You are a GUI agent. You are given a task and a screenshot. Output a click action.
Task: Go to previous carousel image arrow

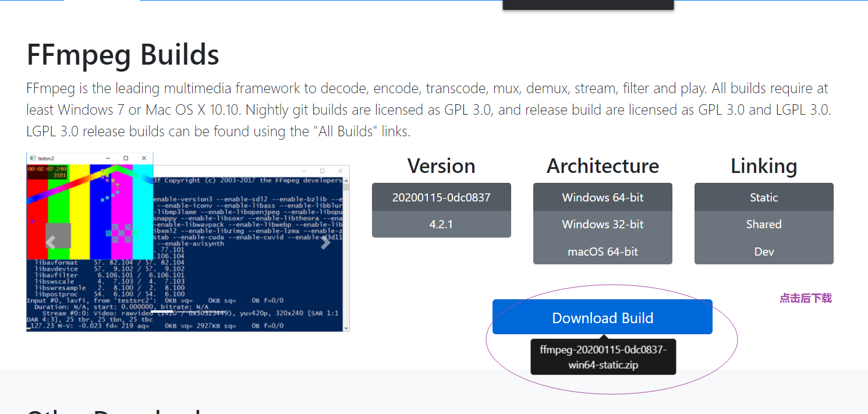pos(51,243)
